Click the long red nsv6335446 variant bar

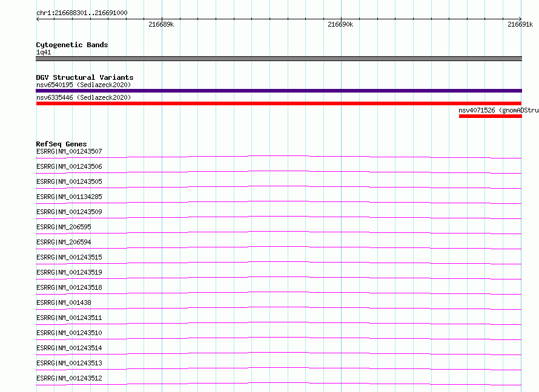[x=279, y=103]
